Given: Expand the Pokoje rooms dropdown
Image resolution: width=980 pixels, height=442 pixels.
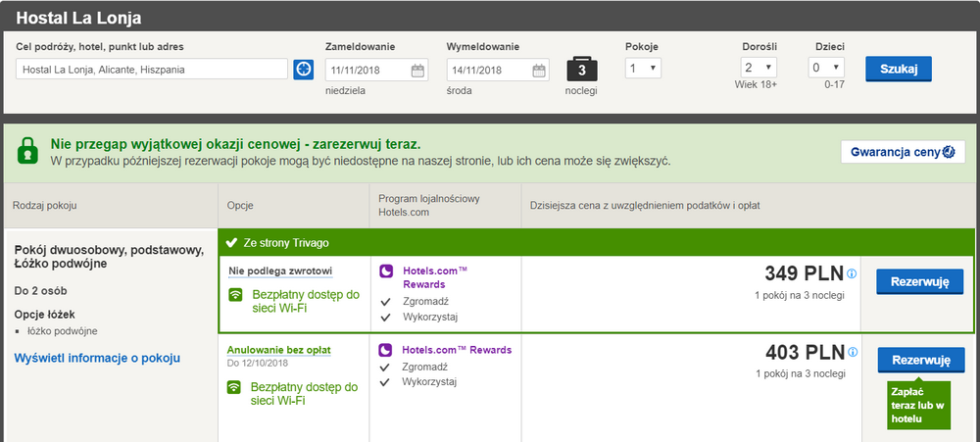Looking at the screenshot, I should click(x=644, y=68).
